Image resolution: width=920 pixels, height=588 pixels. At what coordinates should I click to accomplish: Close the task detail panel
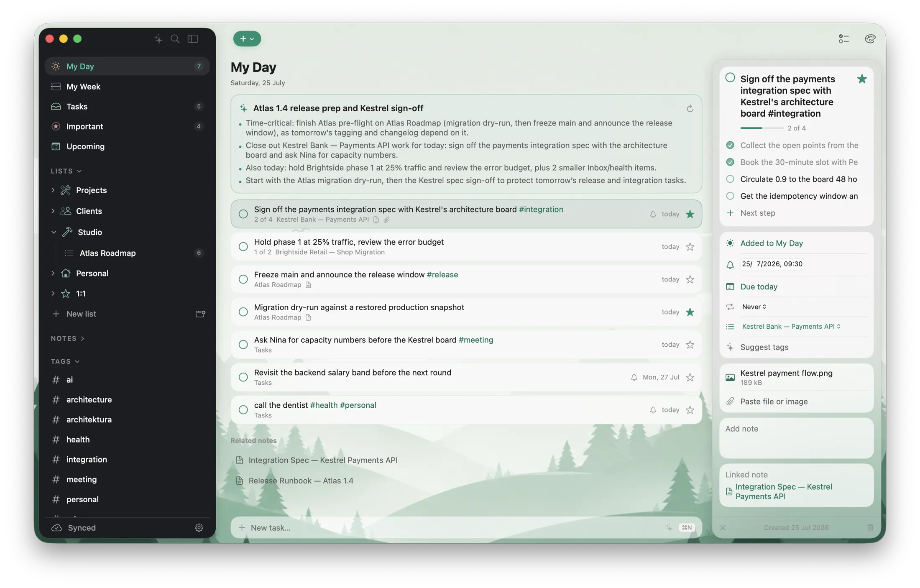point(723,528)
